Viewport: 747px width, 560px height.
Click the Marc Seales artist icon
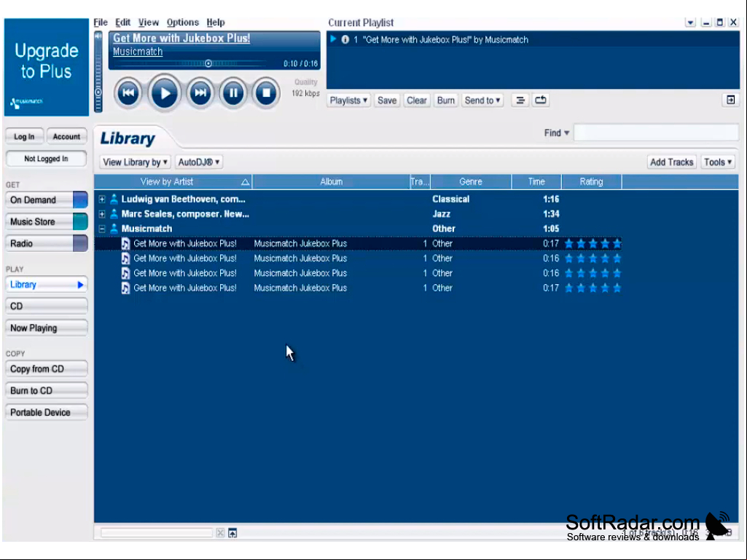(x=114, y=214)
